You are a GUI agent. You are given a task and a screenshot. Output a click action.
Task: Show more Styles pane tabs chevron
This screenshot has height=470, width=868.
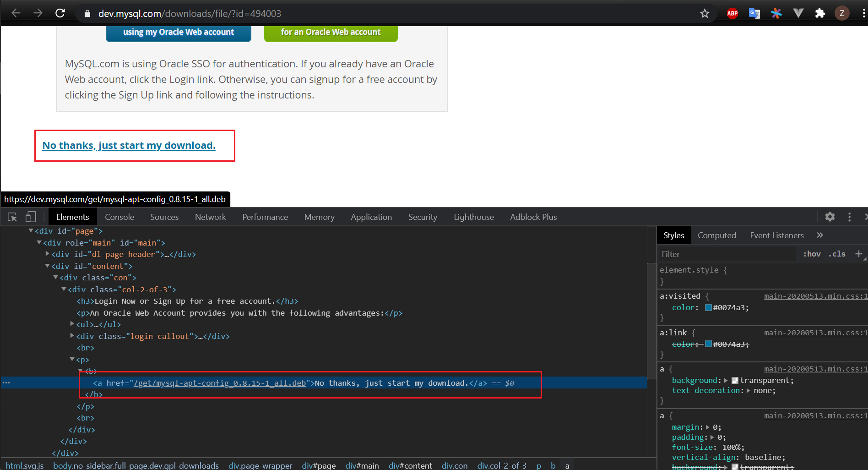pos(820,235)
